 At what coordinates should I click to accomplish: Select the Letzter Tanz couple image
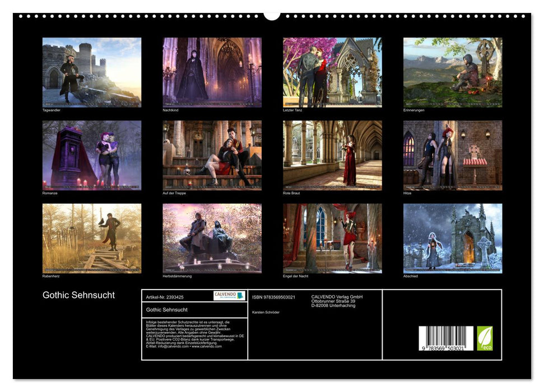click(332, 72)
